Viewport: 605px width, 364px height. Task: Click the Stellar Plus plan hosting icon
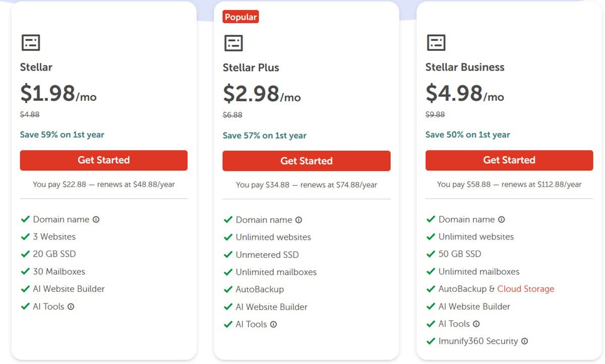pyautogui.click(x=233, y=42)
